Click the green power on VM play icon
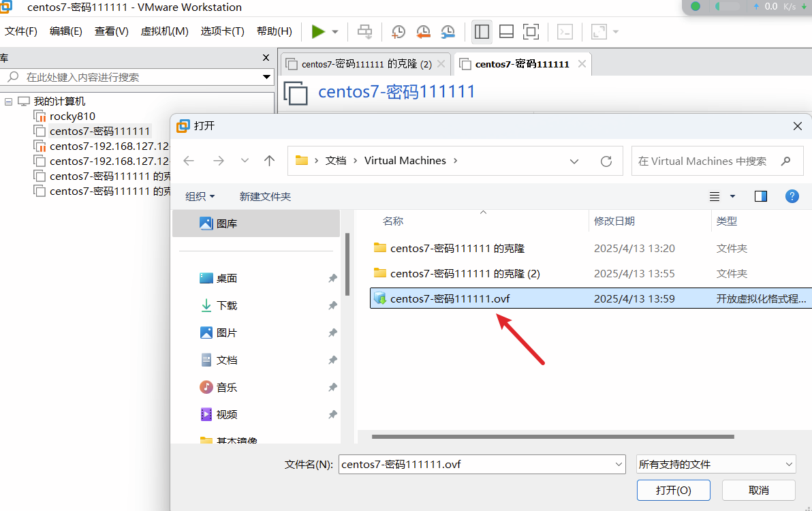Screen dimensions: 812x511 tap(318, 31)
